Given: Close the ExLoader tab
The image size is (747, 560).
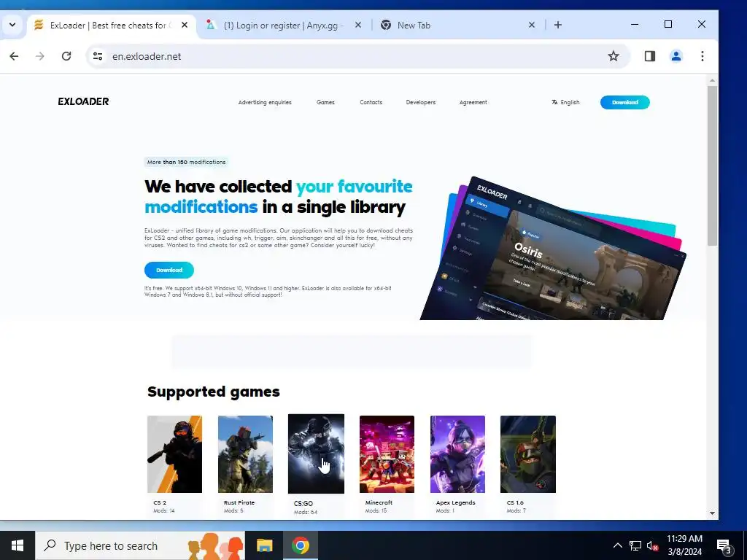Looking at the screenshot, I should pos(185,25).
